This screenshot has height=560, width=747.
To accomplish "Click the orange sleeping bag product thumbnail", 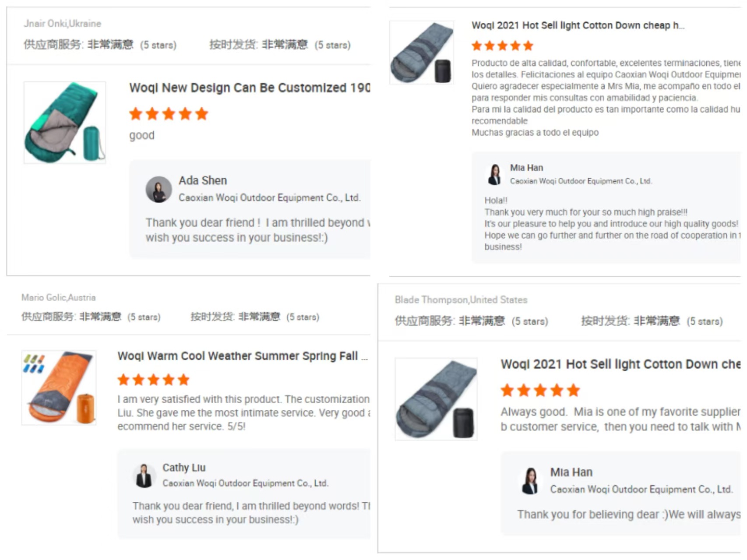I will tap(59, 387).
